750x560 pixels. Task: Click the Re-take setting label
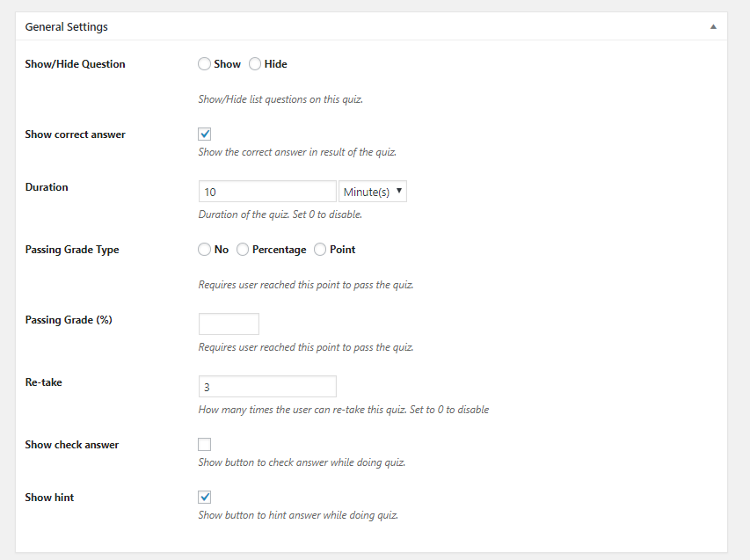[x=44, y=382]
